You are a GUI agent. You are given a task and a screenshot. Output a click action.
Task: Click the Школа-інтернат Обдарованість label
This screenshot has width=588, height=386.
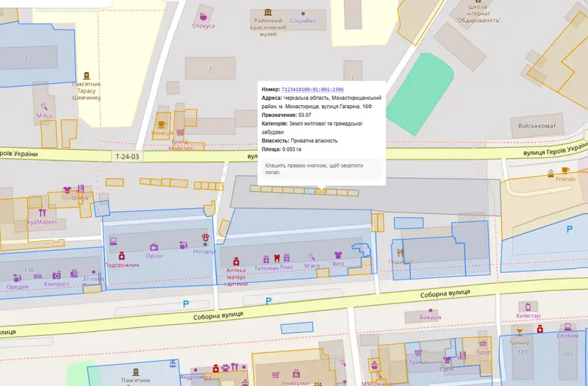[478, 13]
